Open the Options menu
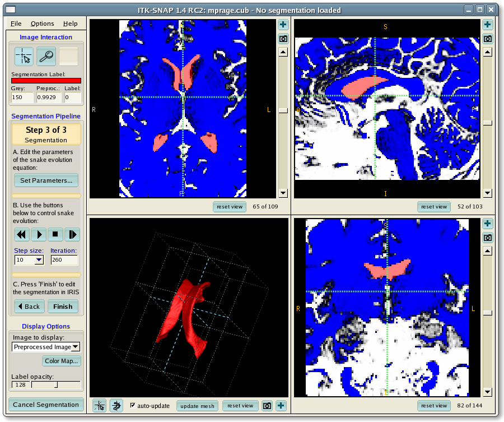Image resolution: width=504 pixels, height=422 pixels. (43, 24)
